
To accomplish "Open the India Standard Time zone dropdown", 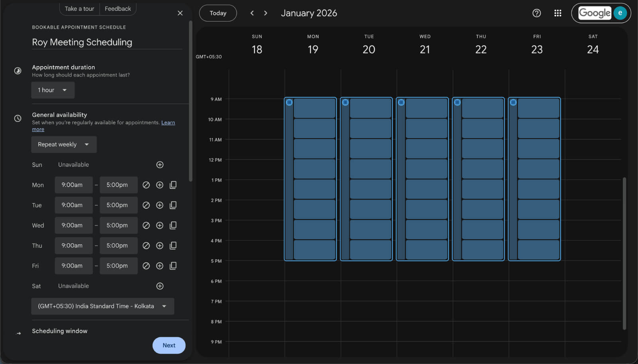I will pyautogui.click(x=102, y=306).
